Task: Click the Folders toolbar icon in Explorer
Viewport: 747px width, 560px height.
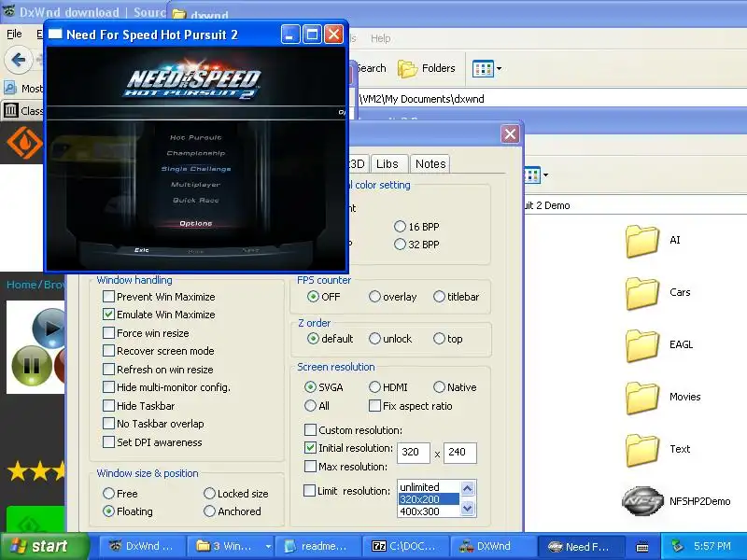Action: [x=427, y=68]
